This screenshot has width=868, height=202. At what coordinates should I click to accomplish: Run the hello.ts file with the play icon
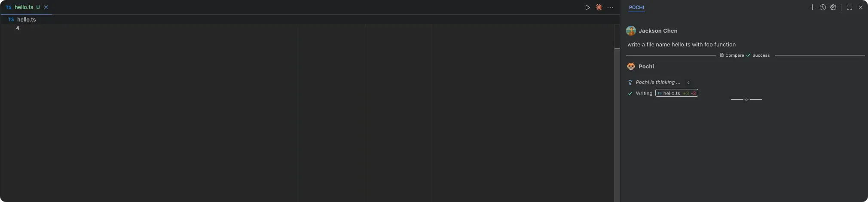[x=587, y=7]
